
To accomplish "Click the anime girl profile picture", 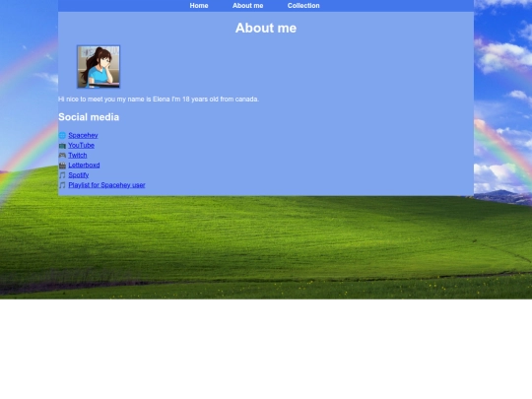I will tap(99, 67).
